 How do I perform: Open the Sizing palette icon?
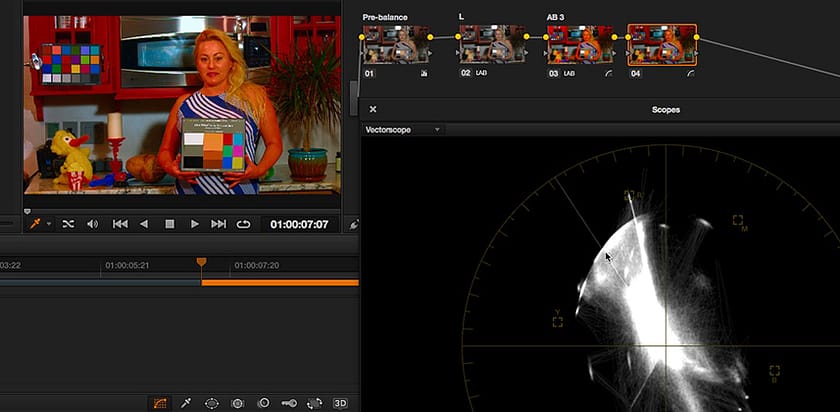[x=314, y=403]
